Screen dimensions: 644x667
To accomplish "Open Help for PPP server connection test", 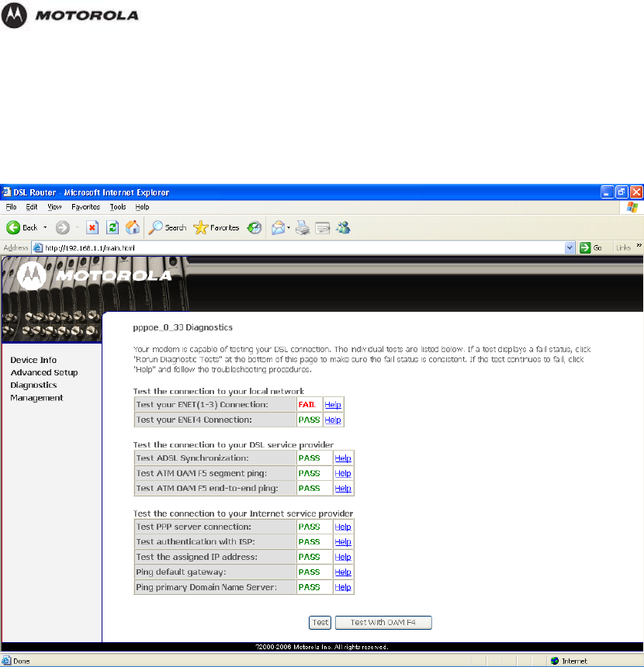I will pyautogui.click(x=343, y=527).
